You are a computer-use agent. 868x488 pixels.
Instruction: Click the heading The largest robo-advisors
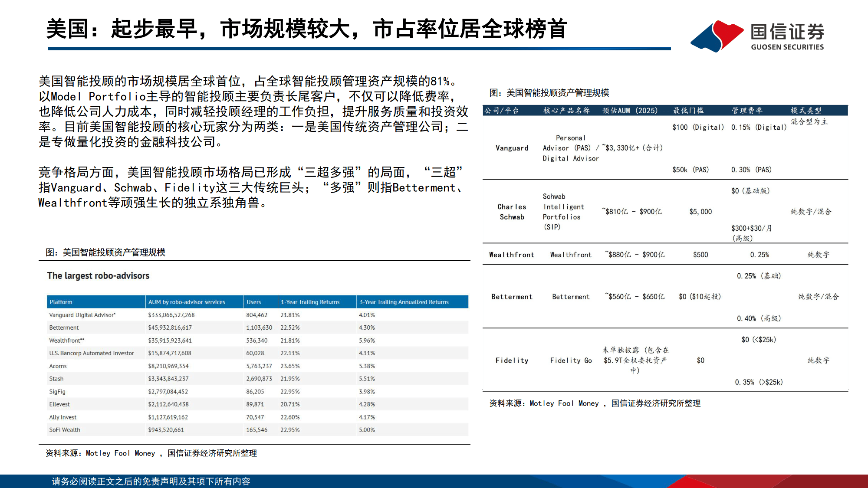click(98, 275)
